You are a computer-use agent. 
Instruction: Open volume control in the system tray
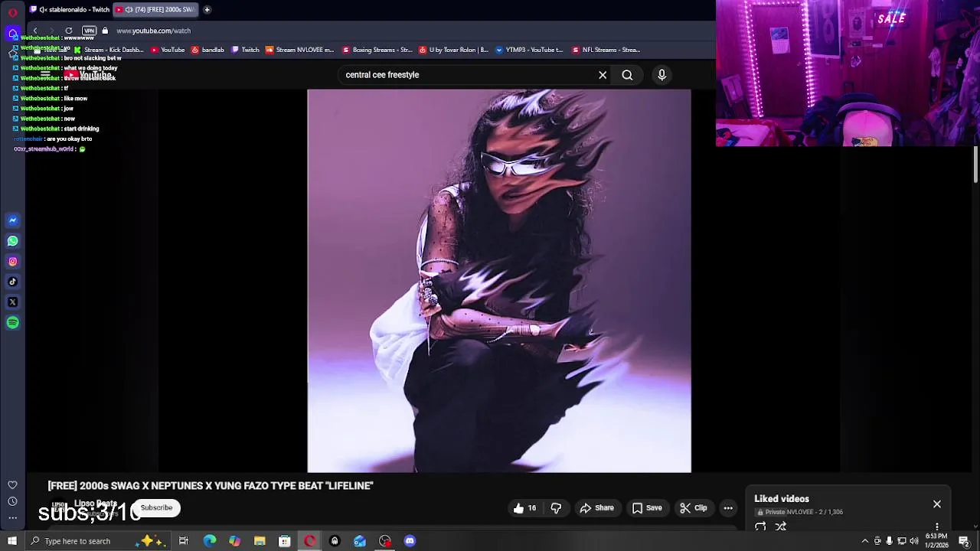[914, 541]
